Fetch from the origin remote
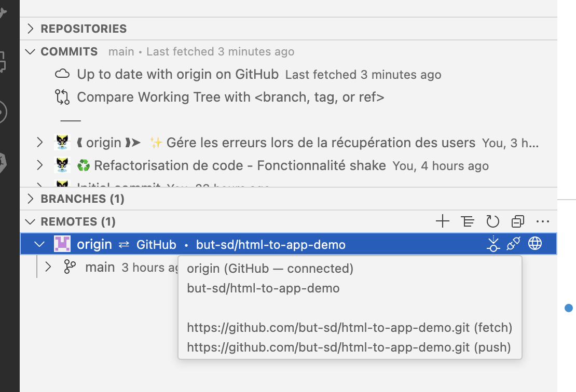The height and width of the screenshot is (392, 576). [x=493, y=244]
